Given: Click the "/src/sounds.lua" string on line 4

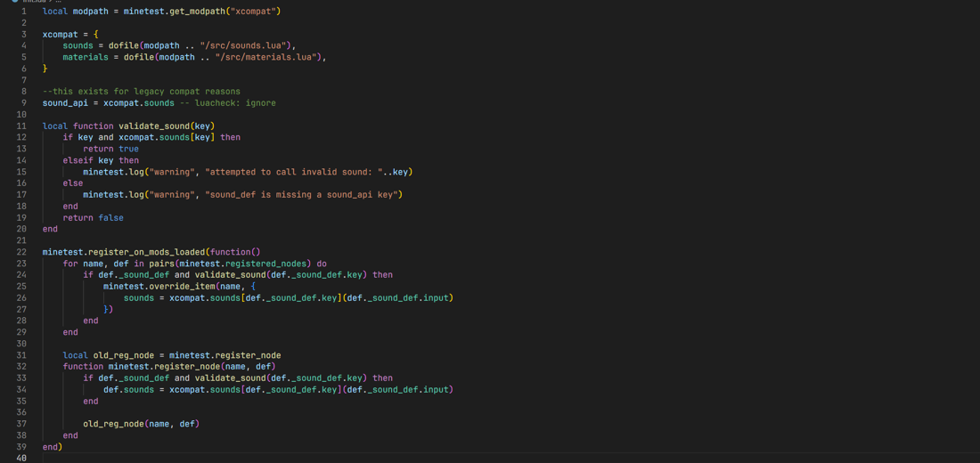Looking at the screenshot, I should 245,45.
